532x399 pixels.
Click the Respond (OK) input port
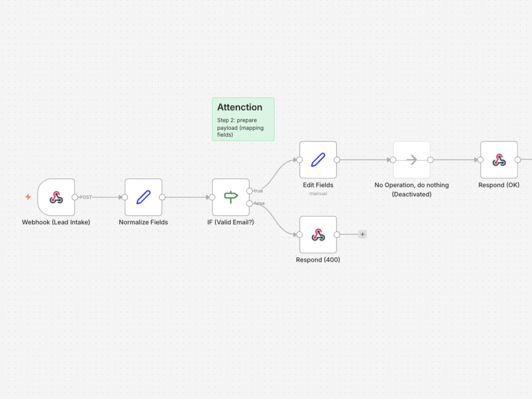480,160
